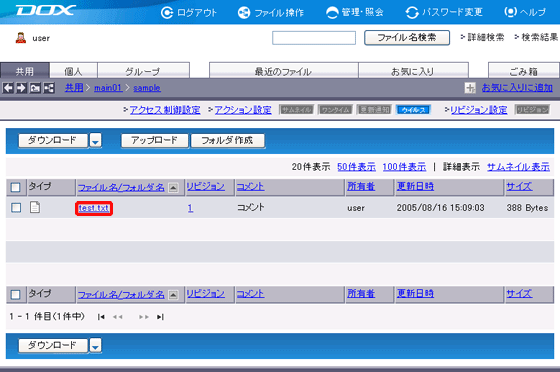The width and height of the screenshot is (560, 372).
Task: Open アクション設定 link
Action: (243, 110)
